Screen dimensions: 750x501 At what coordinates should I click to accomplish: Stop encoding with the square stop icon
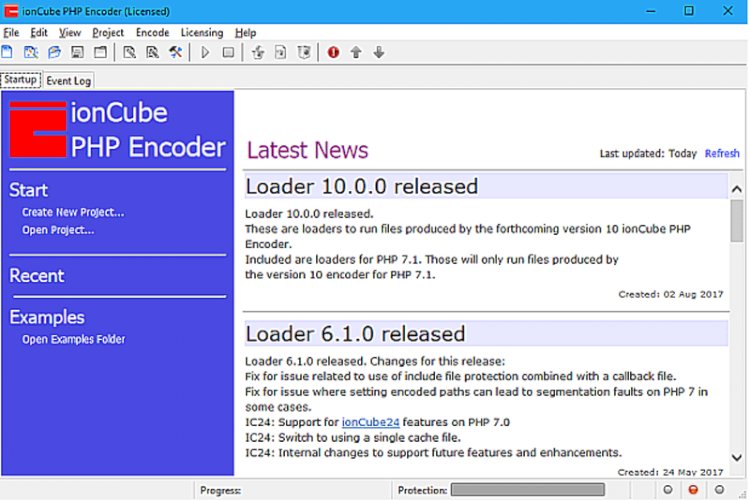228,52
